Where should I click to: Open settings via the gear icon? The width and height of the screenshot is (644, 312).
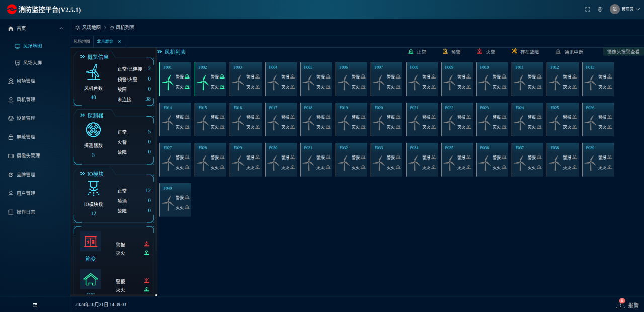coord(600,9)
